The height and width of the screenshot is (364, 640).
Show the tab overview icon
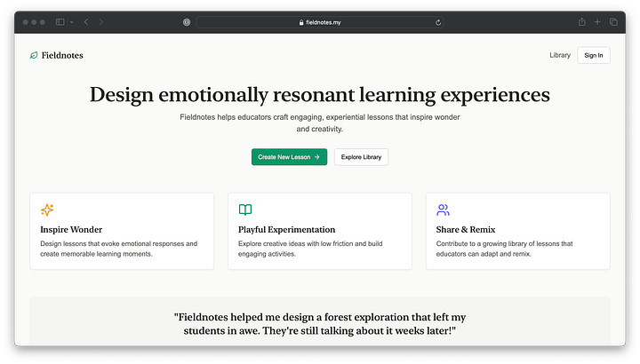[x=613, y=22]
